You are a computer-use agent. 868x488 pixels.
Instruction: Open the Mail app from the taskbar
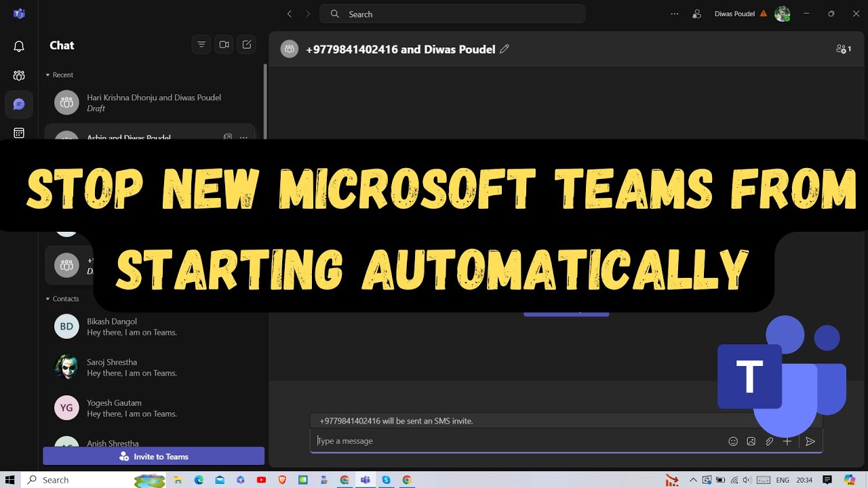(x=220, y=480)
